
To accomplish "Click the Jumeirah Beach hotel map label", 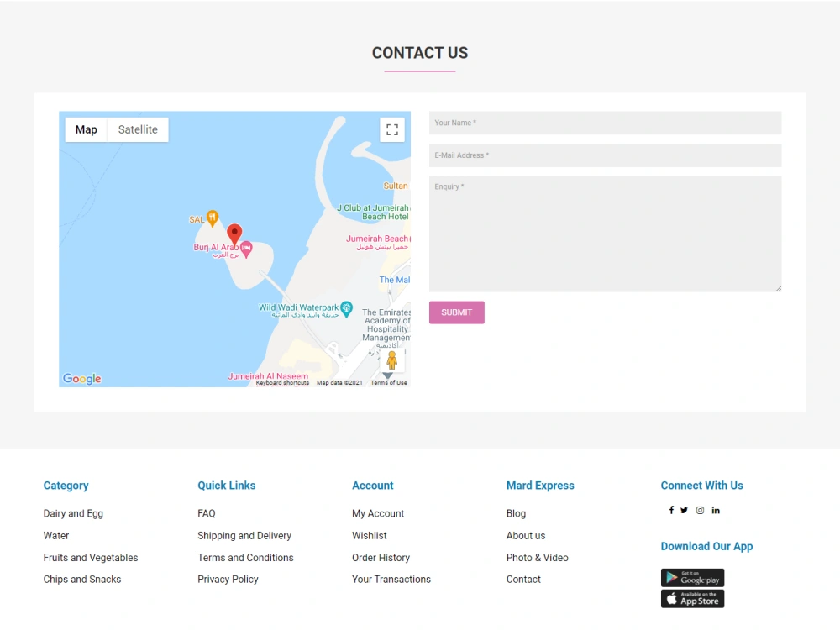I will tap(378, 242).
